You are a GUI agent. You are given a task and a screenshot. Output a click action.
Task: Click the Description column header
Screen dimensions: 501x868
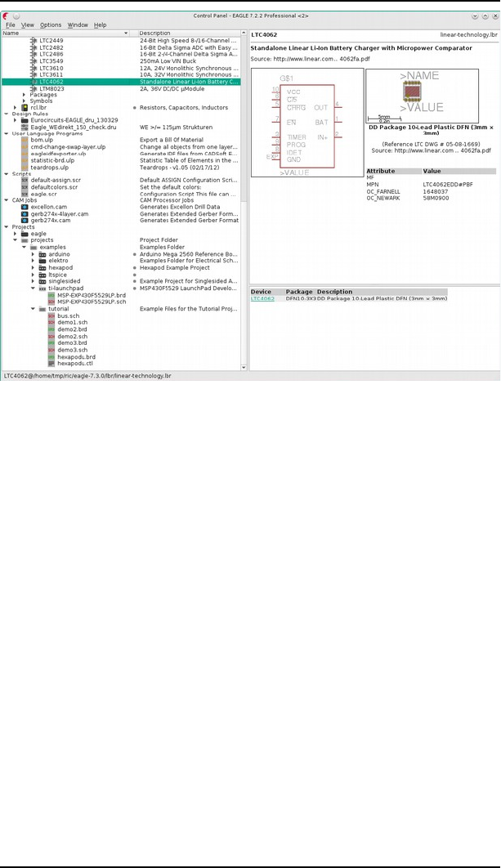(188, 34)
